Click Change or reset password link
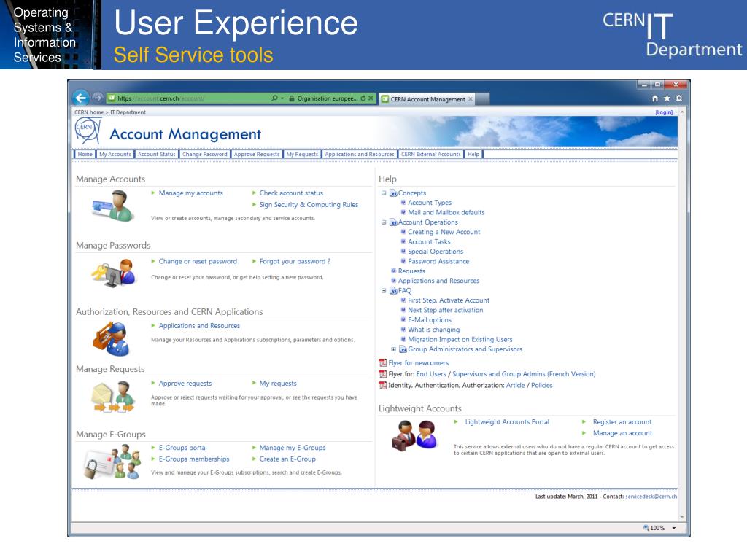The width and height of the screenshot is (747, 560). 198,262
